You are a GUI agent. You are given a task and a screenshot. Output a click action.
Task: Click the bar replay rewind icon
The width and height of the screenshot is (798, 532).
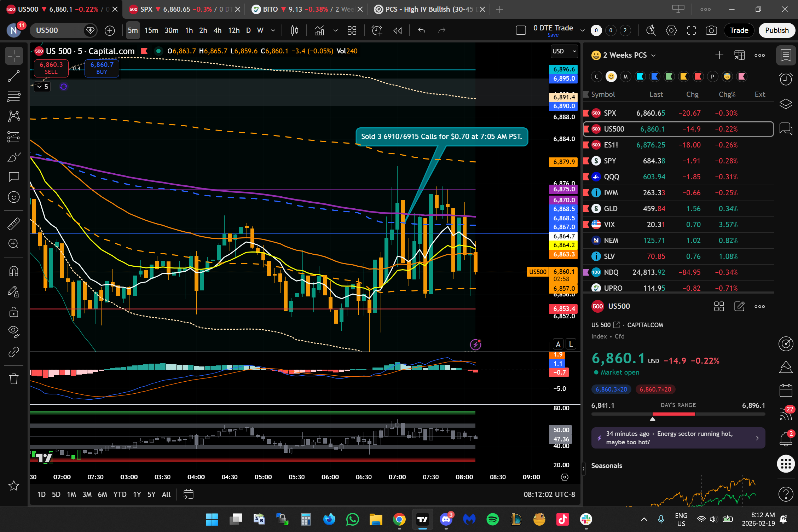tap(398, 30)
